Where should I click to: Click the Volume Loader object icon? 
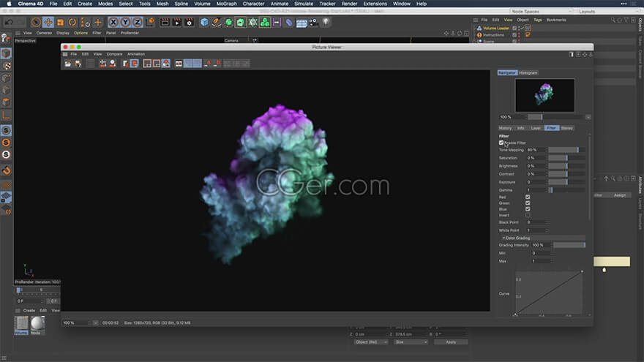coord(479,29)
